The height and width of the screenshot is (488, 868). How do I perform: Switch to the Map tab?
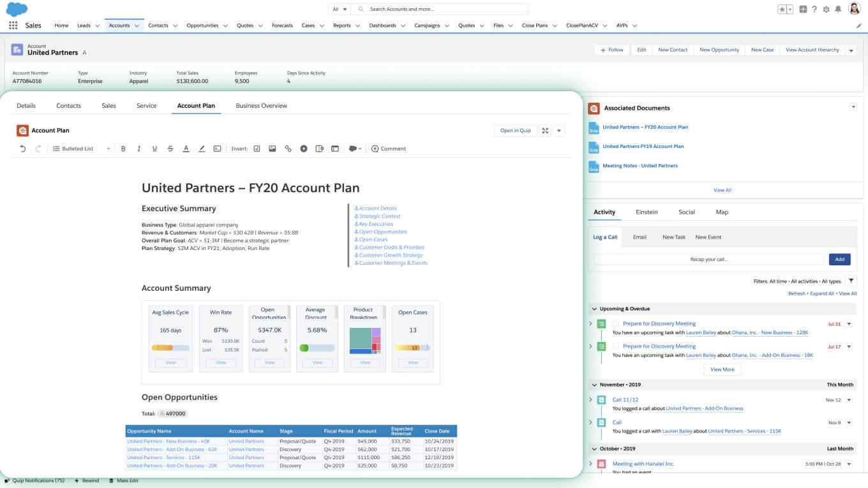point(722,212)
